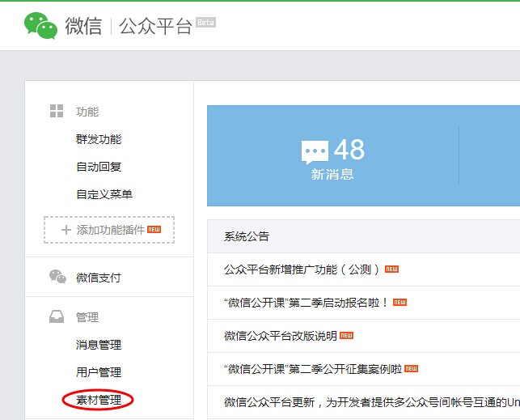Viewport: 520px width, 420px height.
Task: Click the 系统公告 section header
Action: tap(247, 236)
